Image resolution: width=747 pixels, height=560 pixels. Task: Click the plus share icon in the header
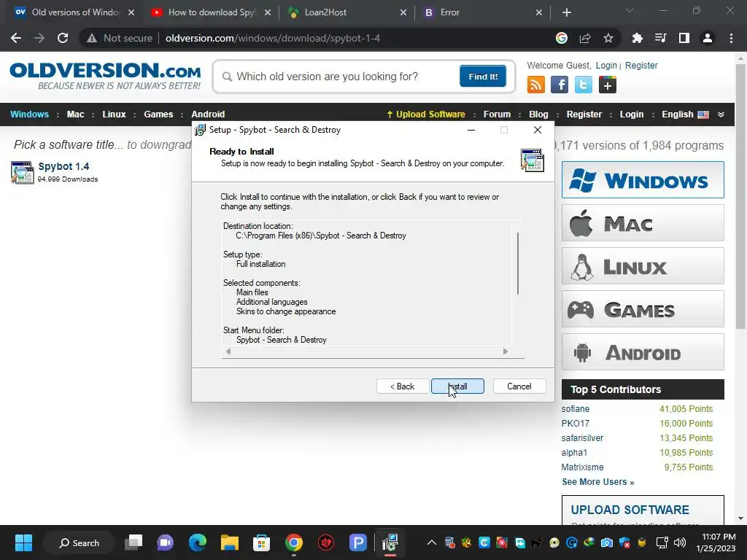(x=608, y=85)
